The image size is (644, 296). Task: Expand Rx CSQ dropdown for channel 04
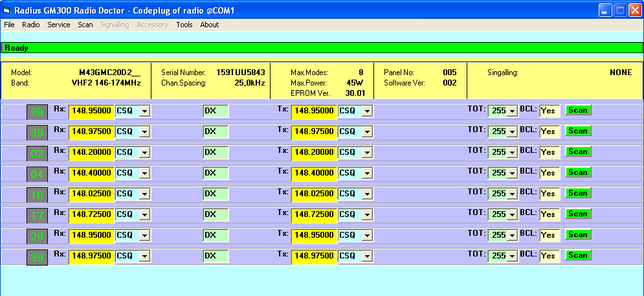[x=144, y=173]
